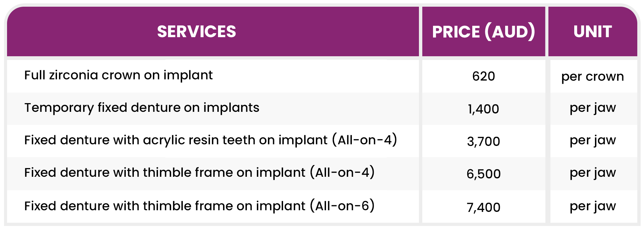644x231 pixels.
Task: Click the PRICE (AUD) column header
Action: (x=483, y=32)
